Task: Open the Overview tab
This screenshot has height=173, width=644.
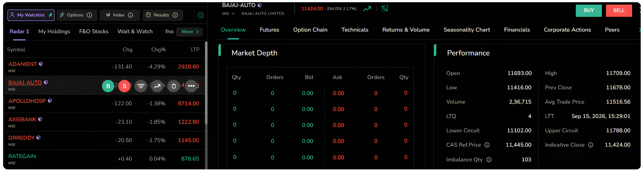Action: click(233, 30)
